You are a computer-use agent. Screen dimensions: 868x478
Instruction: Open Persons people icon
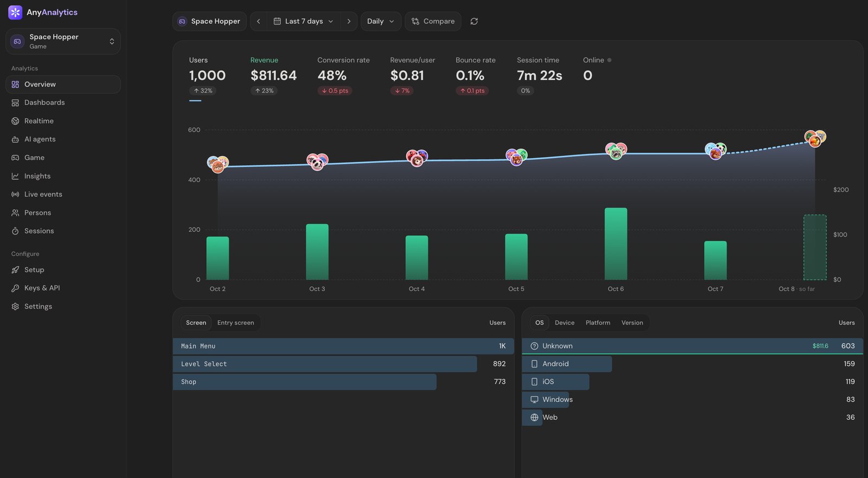[x=15, y=212]
